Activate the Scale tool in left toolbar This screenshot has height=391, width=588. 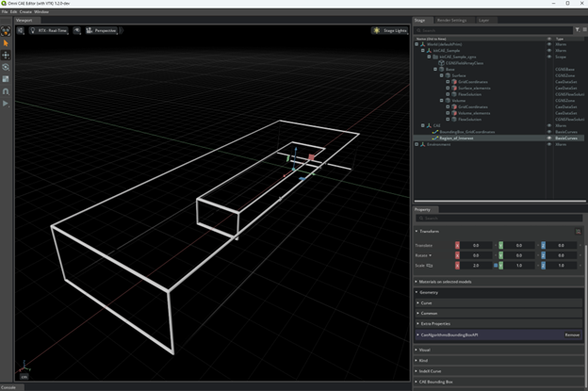point(6,79)
